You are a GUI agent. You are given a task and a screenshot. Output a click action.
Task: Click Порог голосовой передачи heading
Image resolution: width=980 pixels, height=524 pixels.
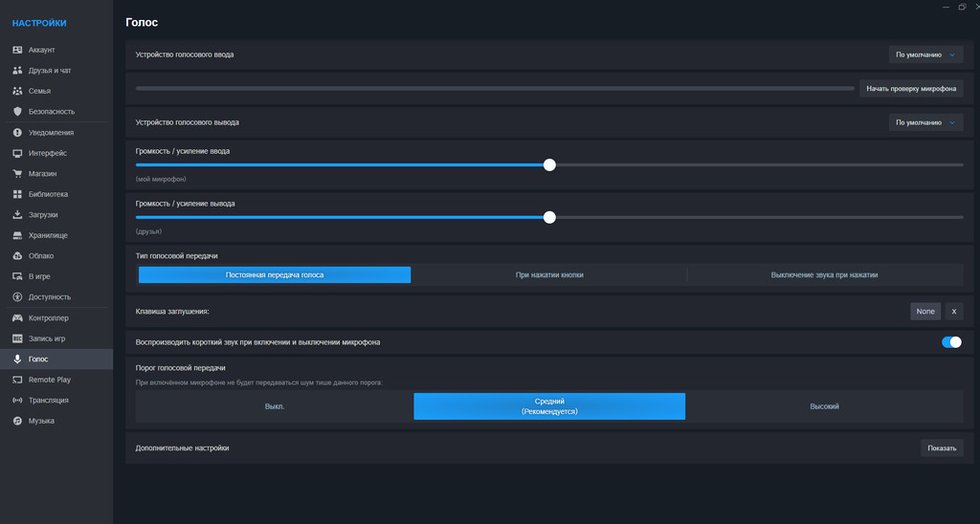[x=181, y=368]
